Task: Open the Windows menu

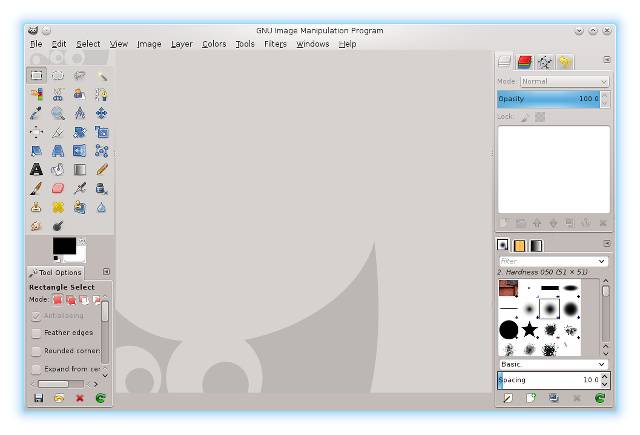Action: click(313, 44)
